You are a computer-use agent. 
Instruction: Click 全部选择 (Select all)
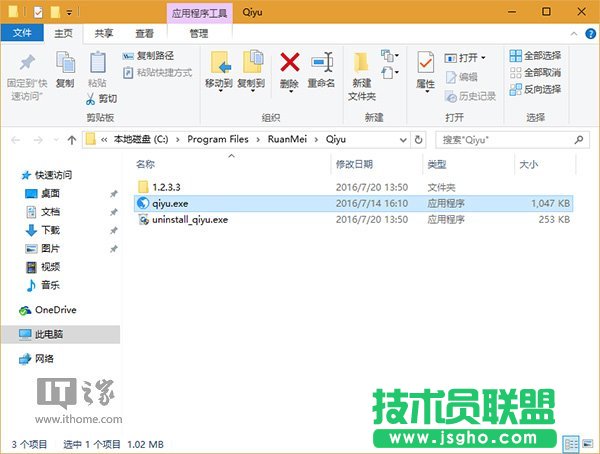535,56
